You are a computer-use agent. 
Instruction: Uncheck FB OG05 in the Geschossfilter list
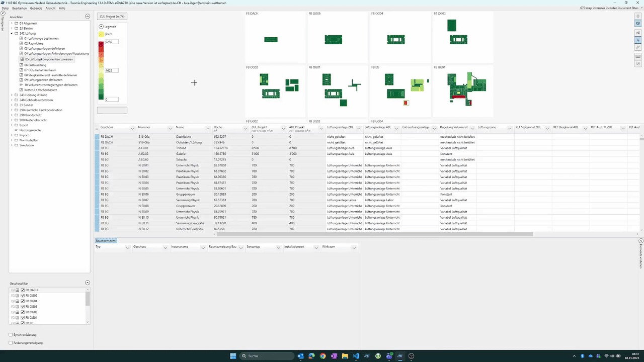click(23, 296)
